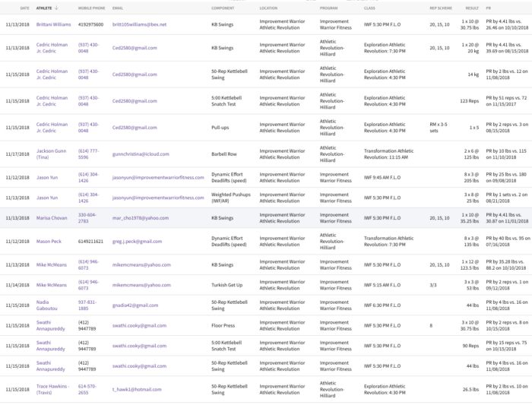Sort table by the DATE column header
Image resolution: width=532 pixels, height=405 pixels.
[x=24, y=8]
